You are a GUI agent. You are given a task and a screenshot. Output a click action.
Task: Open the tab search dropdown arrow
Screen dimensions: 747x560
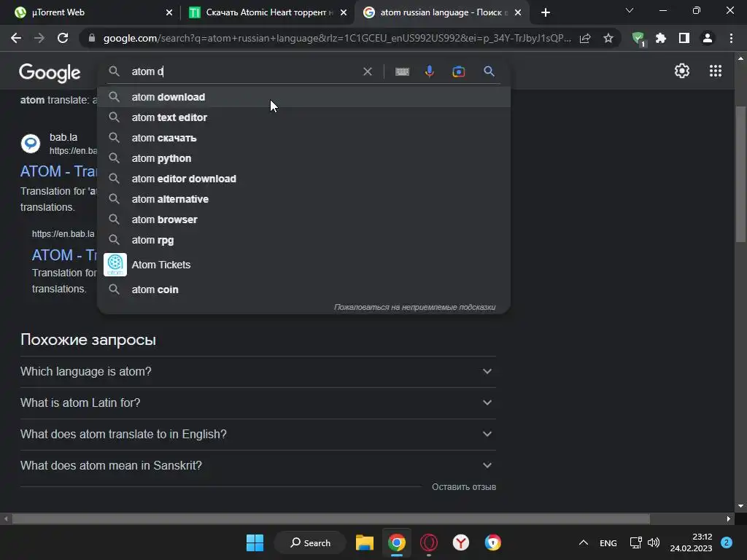(630, 10)
